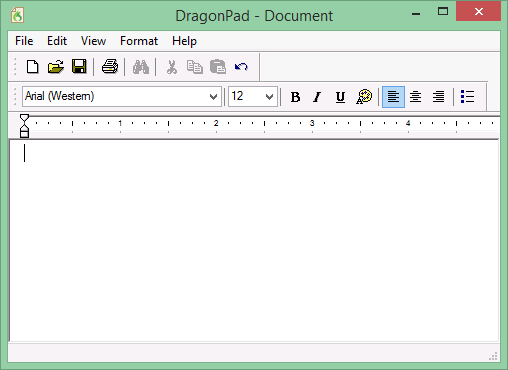Toggle bullet list formatting
Viewport: 508px width, 370px height.
click(x=467, y=97)
